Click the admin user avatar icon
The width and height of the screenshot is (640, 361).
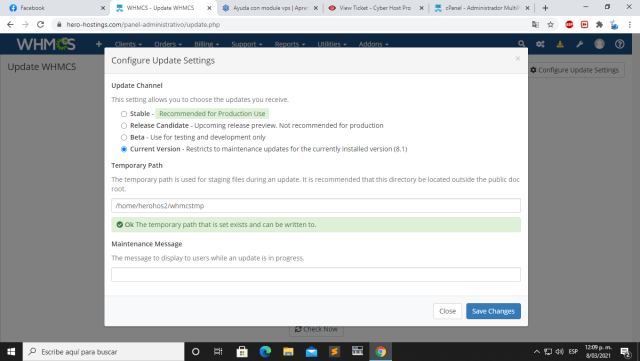[599, 44]
